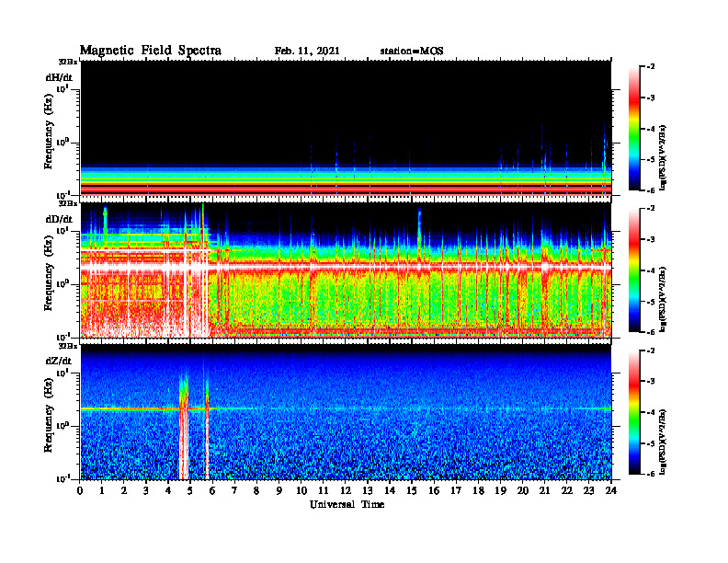Click the log PSD unit label beside dD/dt color bar
Image resolution: width=728 pixels, height=563 pixels.
tap(664, 300)
